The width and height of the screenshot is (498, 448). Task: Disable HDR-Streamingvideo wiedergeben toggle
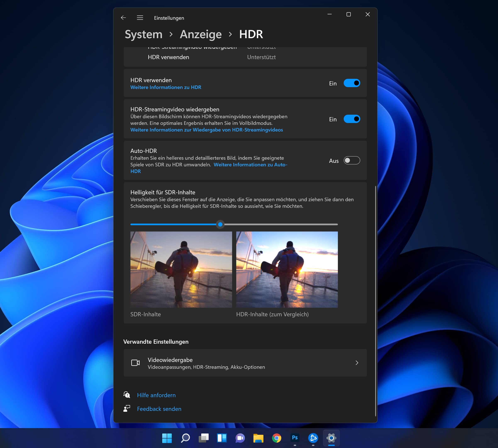click(x=352, y=119)
